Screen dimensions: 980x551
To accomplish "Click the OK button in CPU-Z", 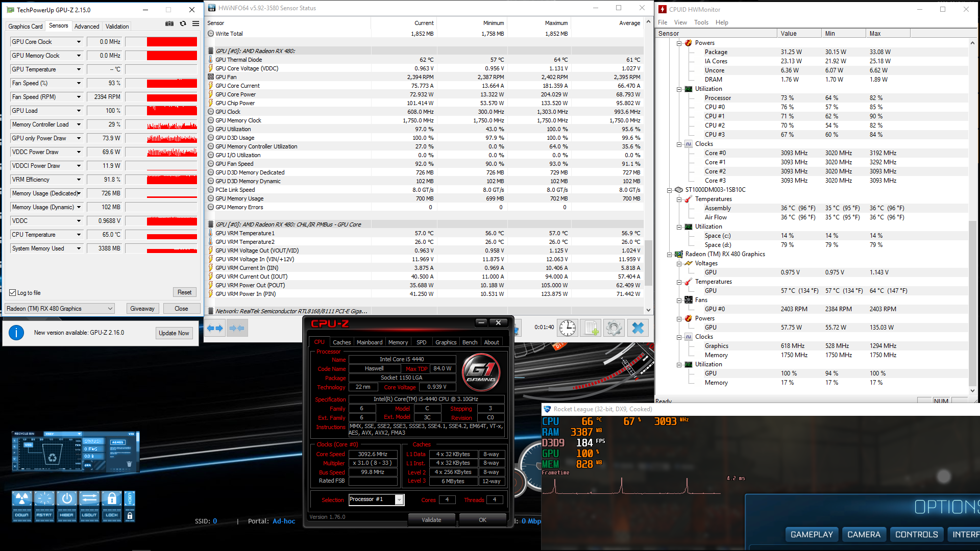I will coord(483,520).
